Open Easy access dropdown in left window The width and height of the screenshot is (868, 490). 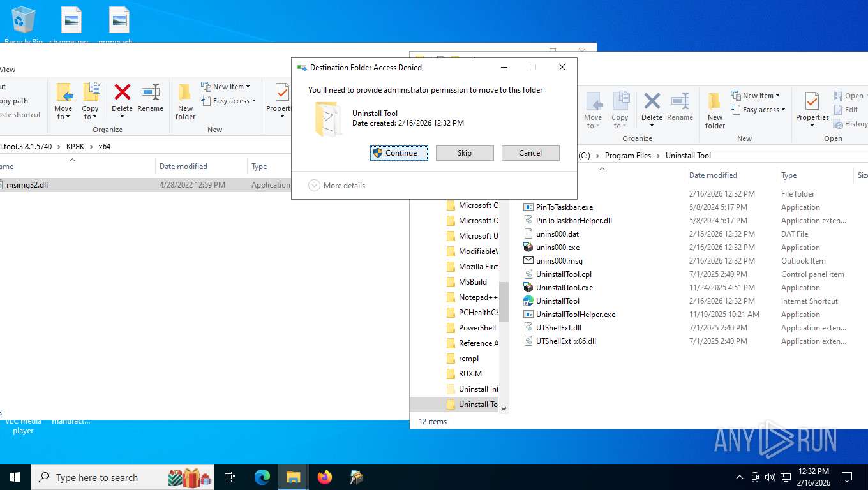click(228, 101)
